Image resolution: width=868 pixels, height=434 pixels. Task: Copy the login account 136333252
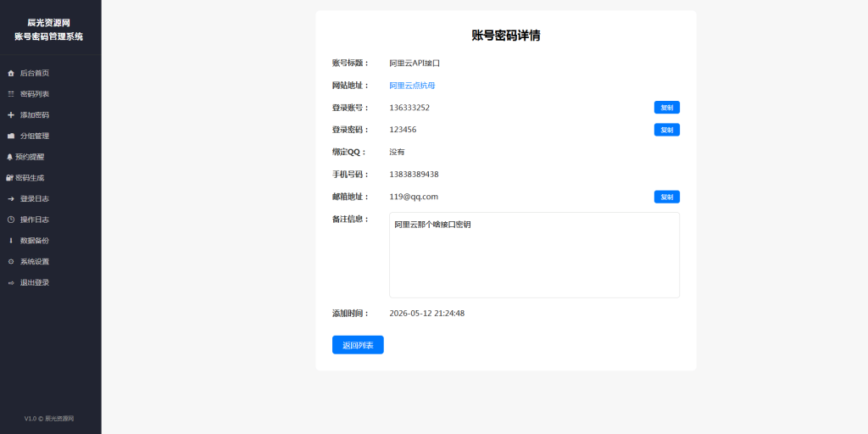tap(666, 108)
